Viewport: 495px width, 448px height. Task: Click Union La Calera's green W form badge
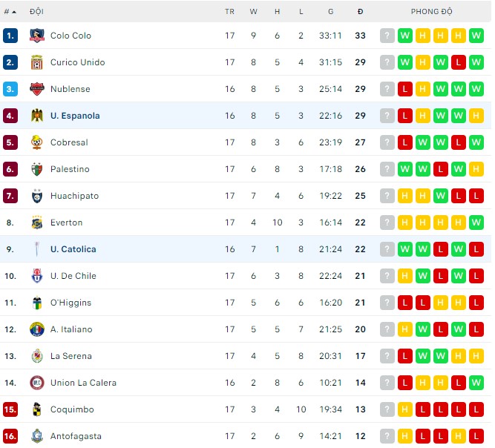click(476, 383)
